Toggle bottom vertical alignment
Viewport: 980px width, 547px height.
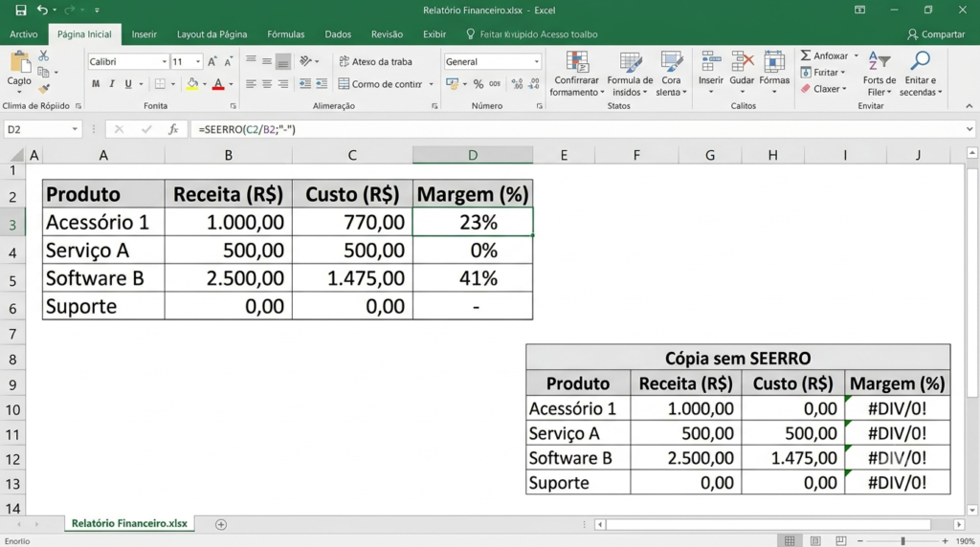point(283,61)
